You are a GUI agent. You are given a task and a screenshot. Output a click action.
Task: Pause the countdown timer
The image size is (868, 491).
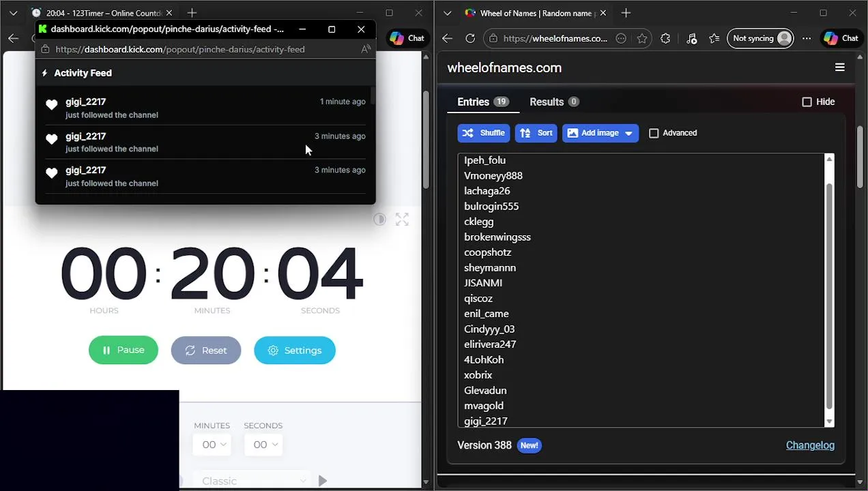123,350
